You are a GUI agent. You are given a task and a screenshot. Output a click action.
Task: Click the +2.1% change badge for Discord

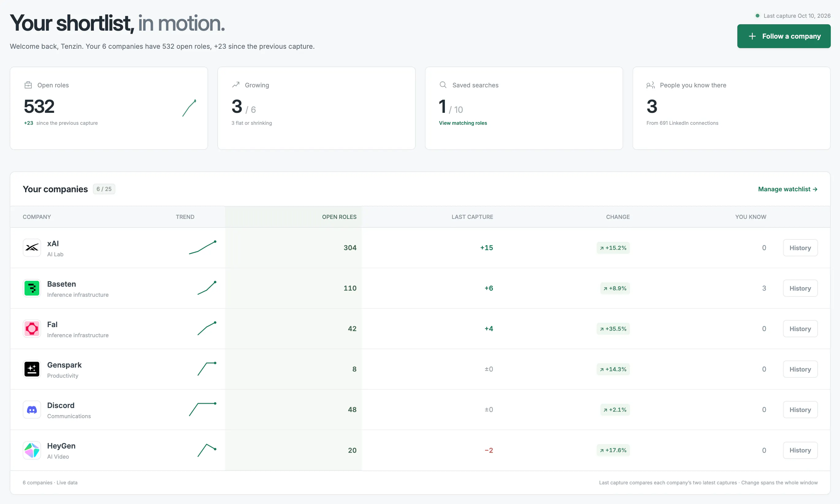tap(615, 410)
